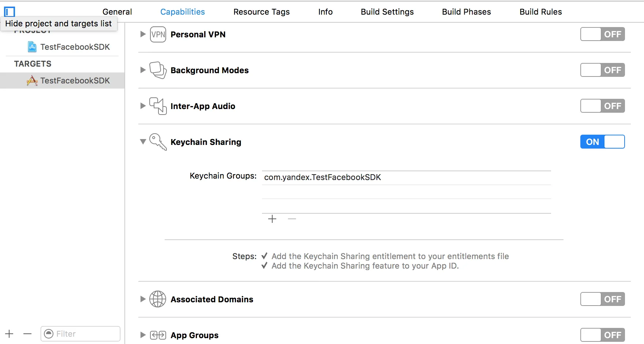
Task: Switch to the Build Settings tab
Action: 387,12
